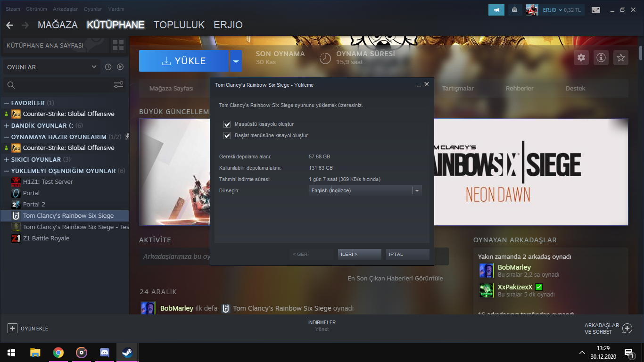Click the ERJIO profile avatar in the top bar

[x=532, y=9]
